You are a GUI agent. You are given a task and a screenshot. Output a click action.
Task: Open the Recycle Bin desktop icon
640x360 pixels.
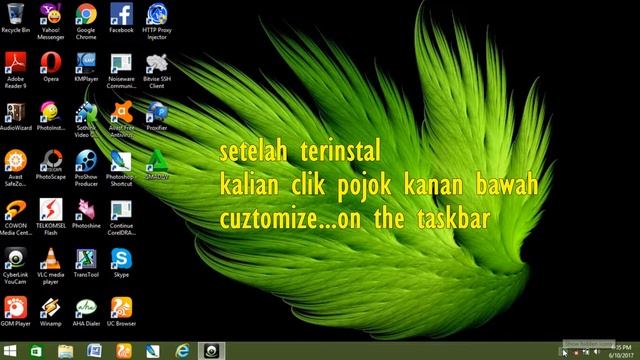pos(16,18)
